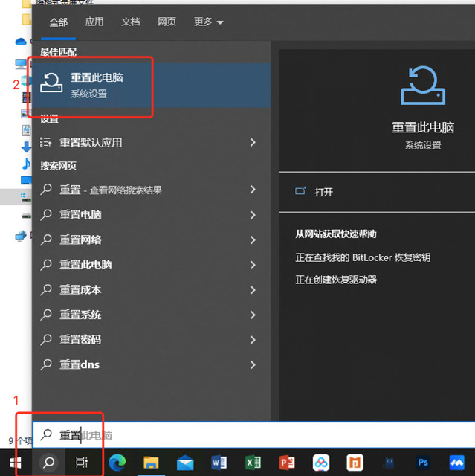
Task: Switch to the 应用 tab
Action: pyautogui.click(x=94, y=22)
